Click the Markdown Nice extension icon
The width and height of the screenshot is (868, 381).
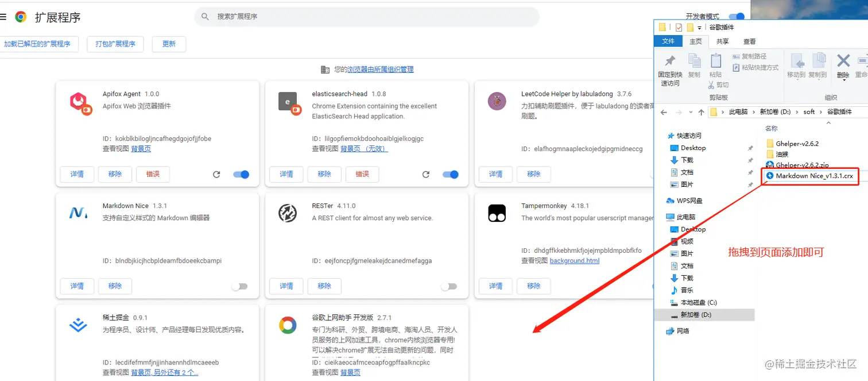78,213
